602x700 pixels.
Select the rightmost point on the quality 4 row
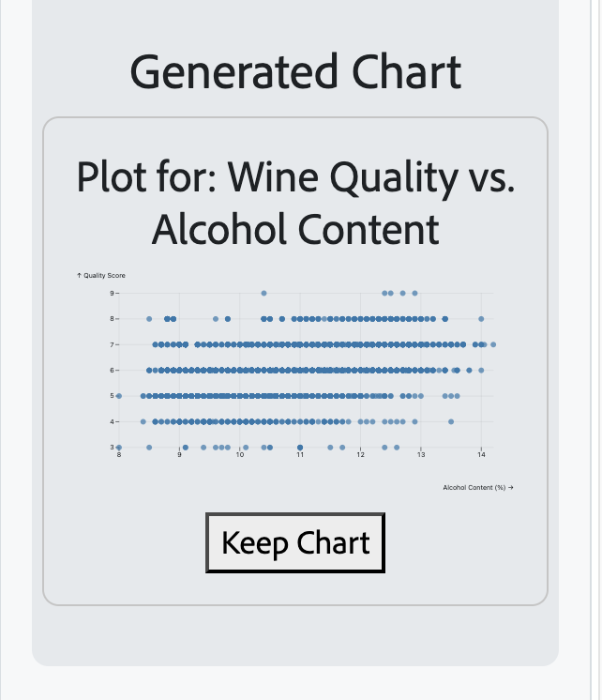(451, 421)
